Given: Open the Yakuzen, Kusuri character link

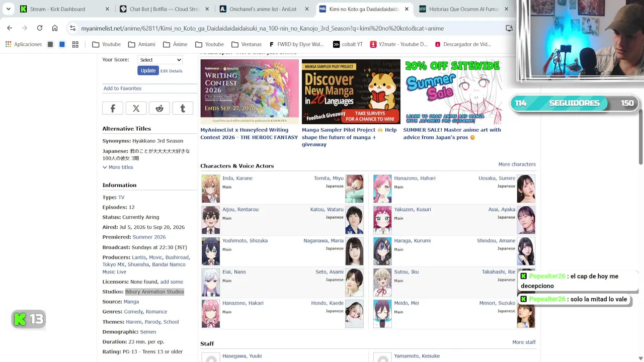Looking at the screenshot, I should [x=413, y=210].
